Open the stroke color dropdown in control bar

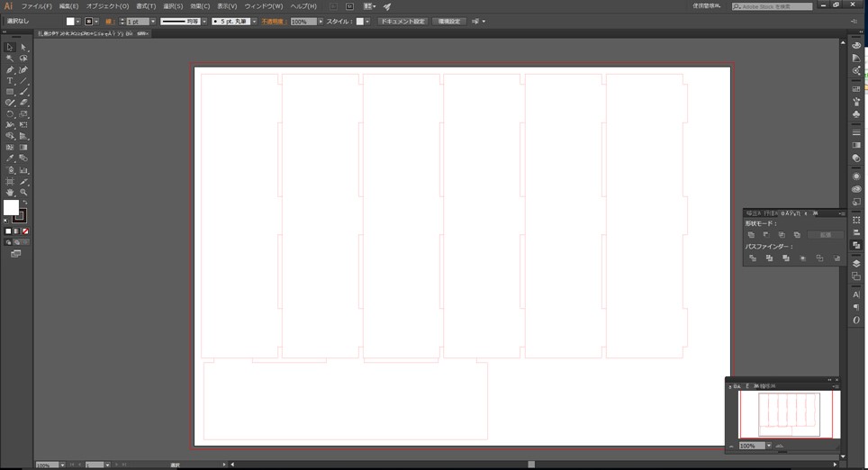pos(96,22)
